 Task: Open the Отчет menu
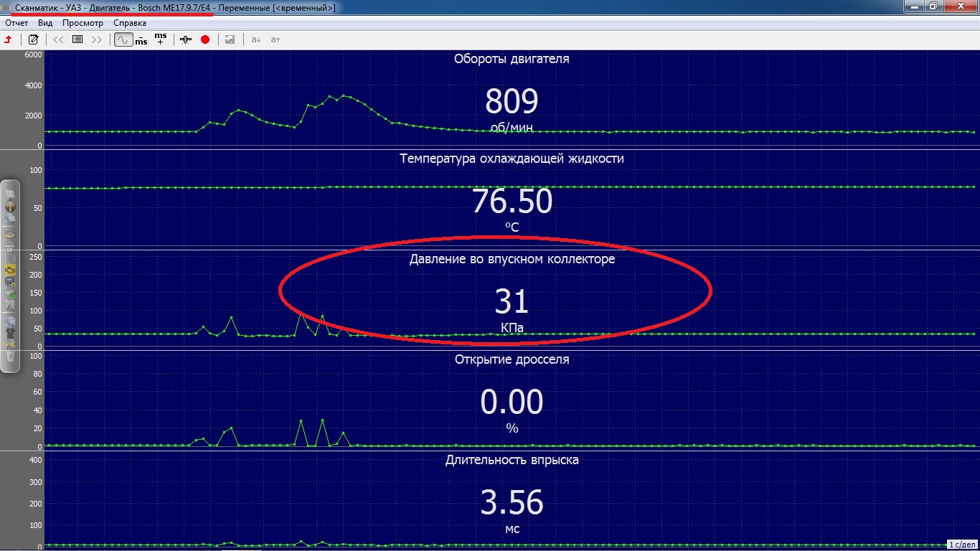click(17, 23)
